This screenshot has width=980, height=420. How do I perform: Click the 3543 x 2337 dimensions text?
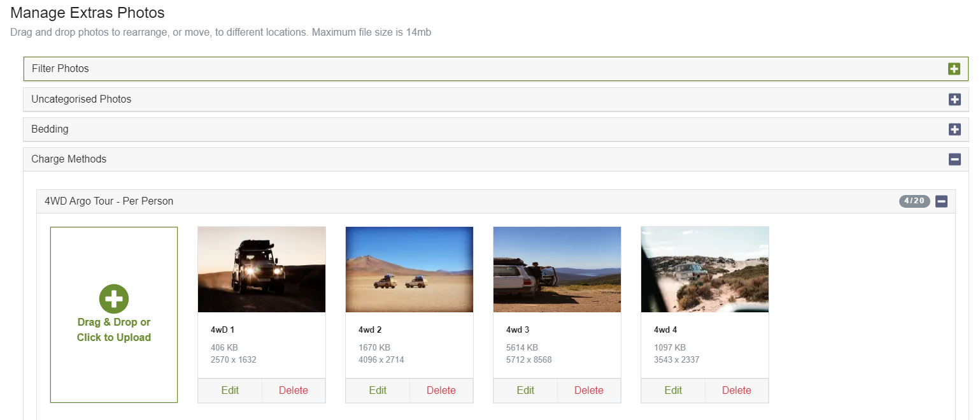pos(677,360)
